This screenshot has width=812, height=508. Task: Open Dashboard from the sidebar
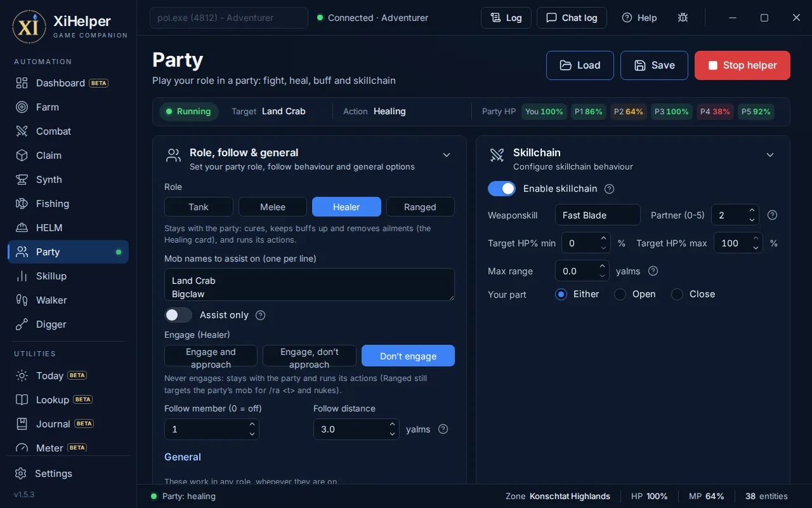pyautogui.click(x=68, y=83)
